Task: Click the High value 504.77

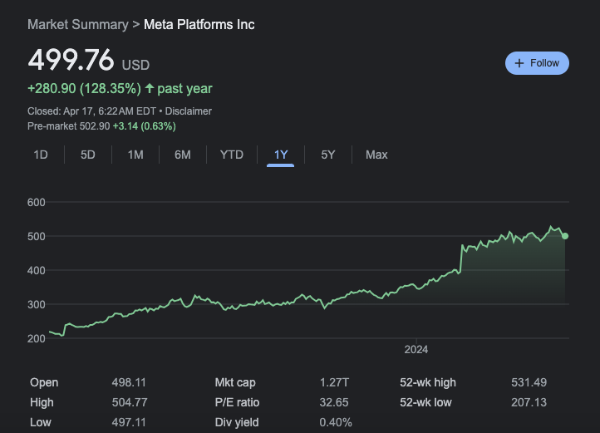Action: click(129, 402)
